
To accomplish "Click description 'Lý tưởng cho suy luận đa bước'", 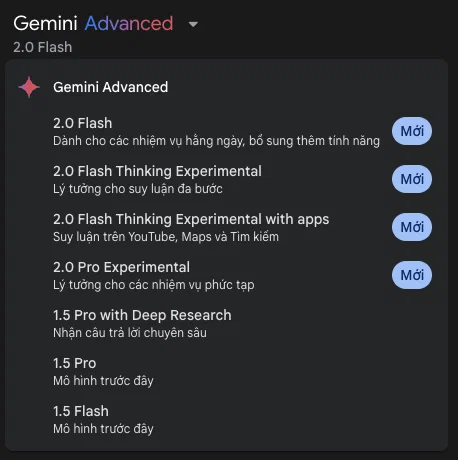I will 138,189.
